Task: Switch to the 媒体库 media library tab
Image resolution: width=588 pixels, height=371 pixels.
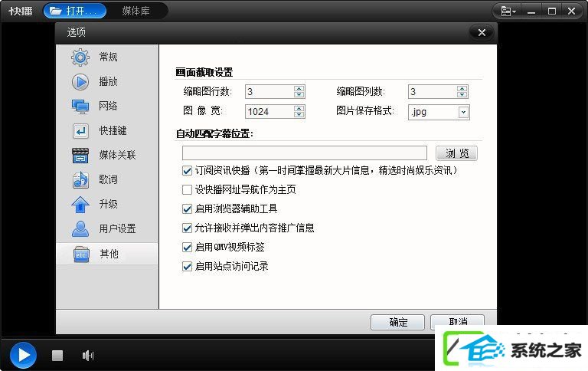Action: tap(136, 11)
